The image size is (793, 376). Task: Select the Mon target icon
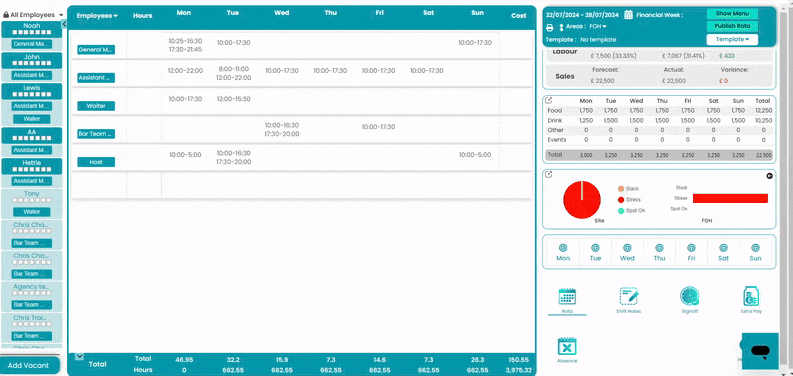pyautogui.click(x=563, y=248)
